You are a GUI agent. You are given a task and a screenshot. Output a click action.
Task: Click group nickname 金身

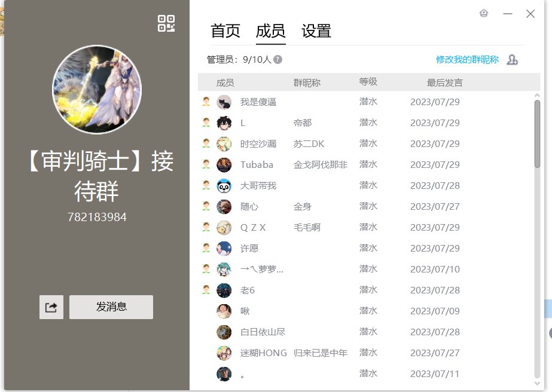point(303,207)
